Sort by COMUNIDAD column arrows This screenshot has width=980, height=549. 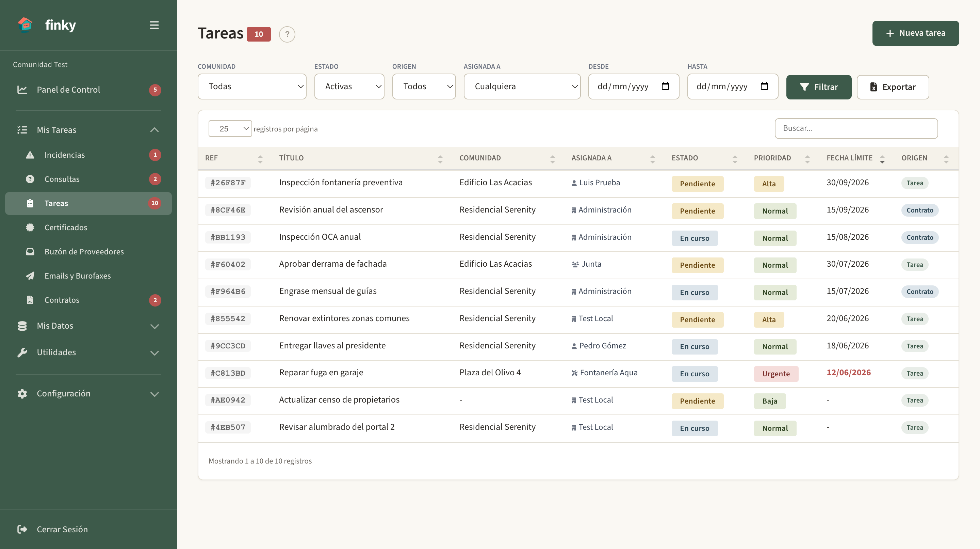point(552,159)
